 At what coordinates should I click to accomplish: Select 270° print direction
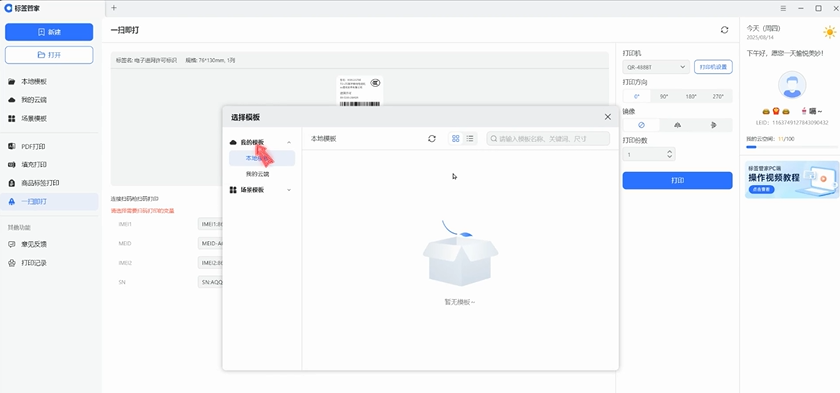point(718,96)
